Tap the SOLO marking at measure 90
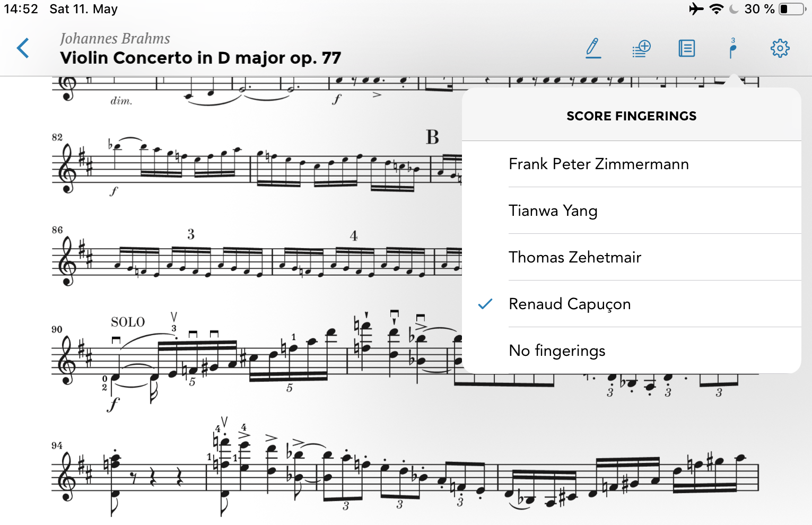This screenshot has width=812, height=525. coord(128,322)
